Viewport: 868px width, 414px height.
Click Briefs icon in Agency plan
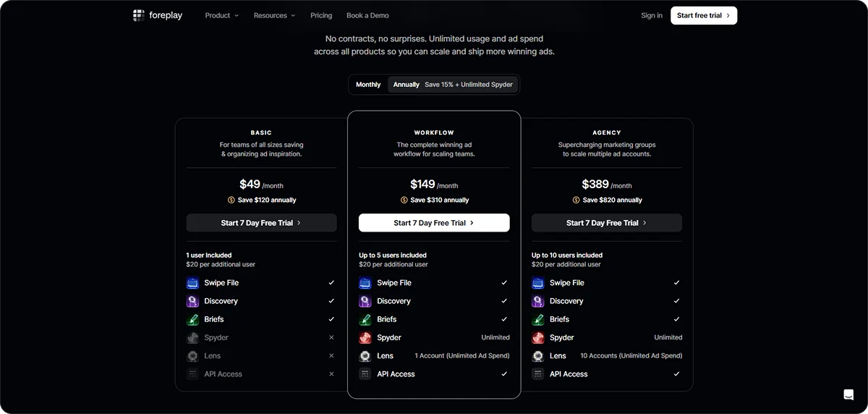click(x=538, y=319)
